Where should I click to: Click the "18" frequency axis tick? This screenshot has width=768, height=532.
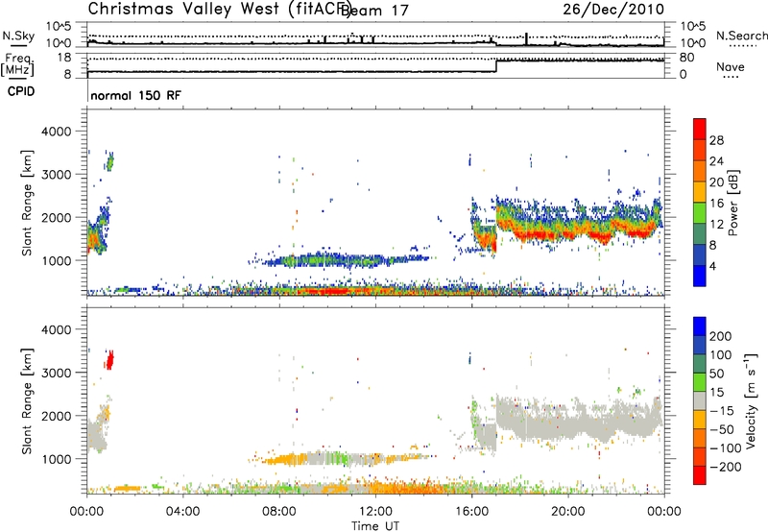pyautogui.click(x=64, y=58)
